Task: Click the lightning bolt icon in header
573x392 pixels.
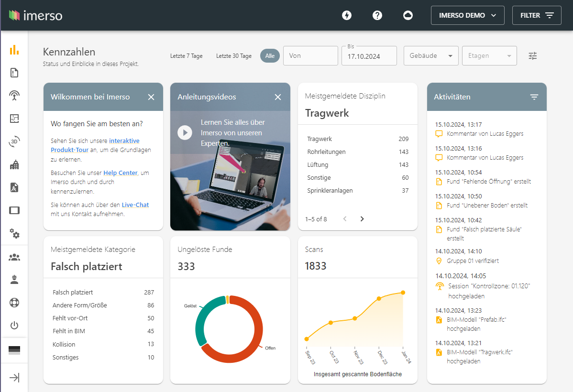Action: click(347, 15)
